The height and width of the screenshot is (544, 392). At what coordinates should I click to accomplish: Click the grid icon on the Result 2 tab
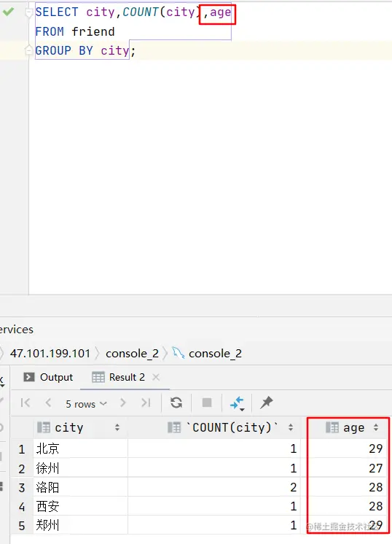(x=98, y=377)
